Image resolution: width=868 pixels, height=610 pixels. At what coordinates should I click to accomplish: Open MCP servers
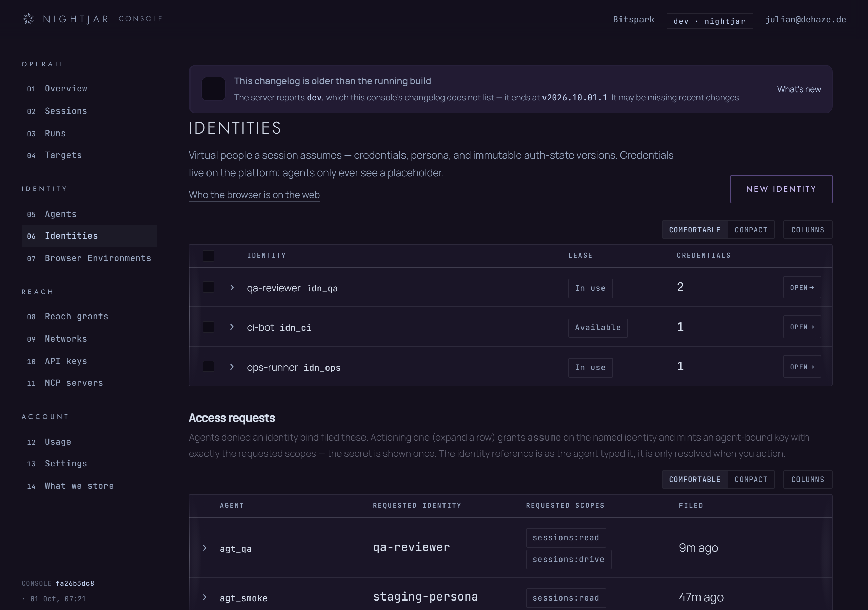(x=90, y=383)
